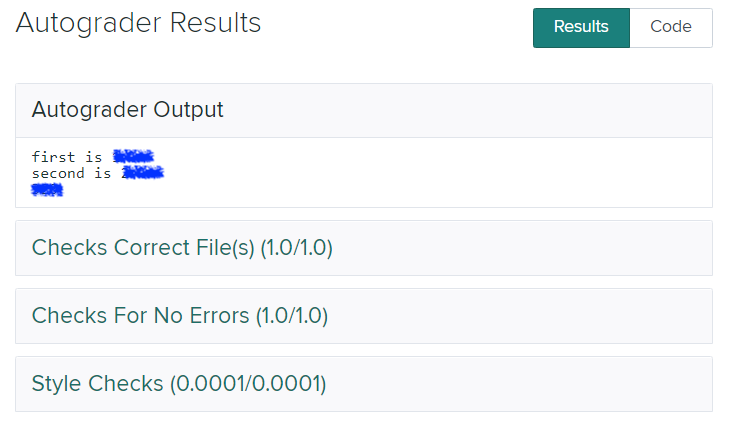Click the word 'Errors' in the test title
The height and width of the screenshot is (436, 737).
coord(217,316)
